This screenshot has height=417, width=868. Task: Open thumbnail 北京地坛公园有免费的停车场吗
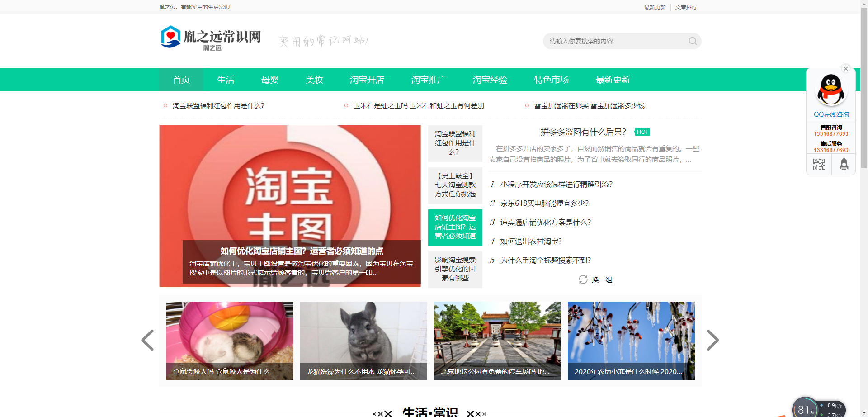pos(497,341)
